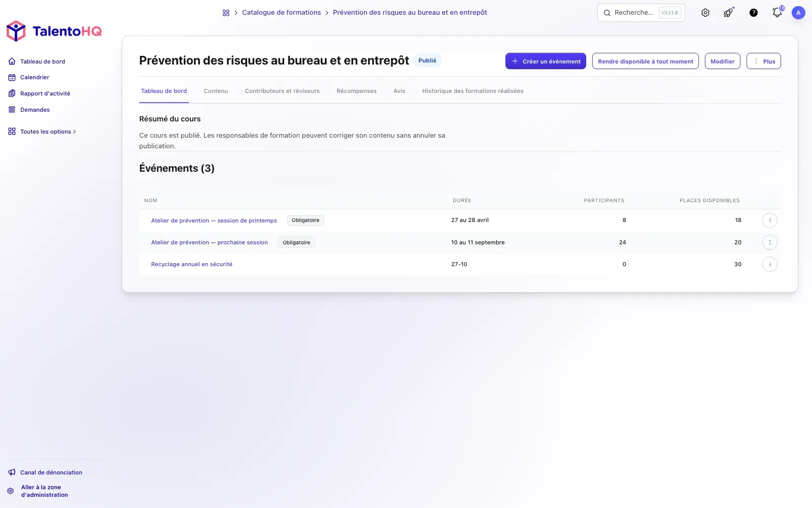The image size is (812, 508).
Task: Click the administration zone gear icon
Action: 11,491
